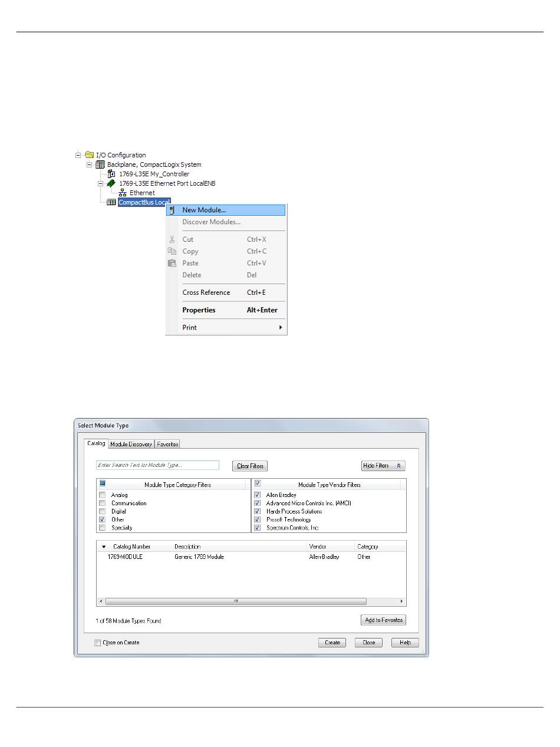Screen dimensions: 560x747
Task: Click the 1 of 58 Module Types Found text
Action: [129, 621]
